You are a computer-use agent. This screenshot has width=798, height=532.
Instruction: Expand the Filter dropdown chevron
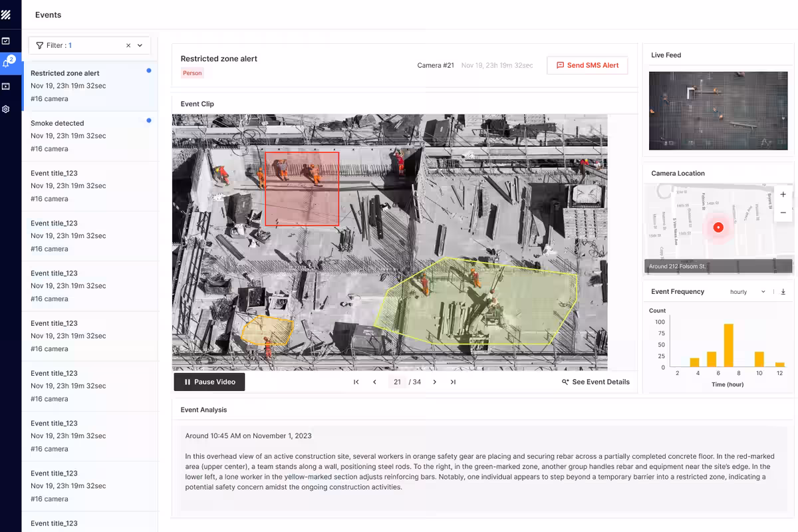click(x=140, y=46)
